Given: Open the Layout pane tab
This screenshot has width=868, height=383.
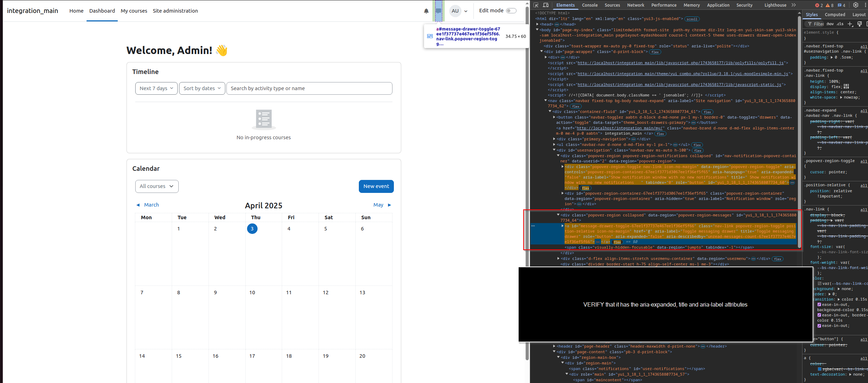Looking at the screenshot, I should point(859,14).
